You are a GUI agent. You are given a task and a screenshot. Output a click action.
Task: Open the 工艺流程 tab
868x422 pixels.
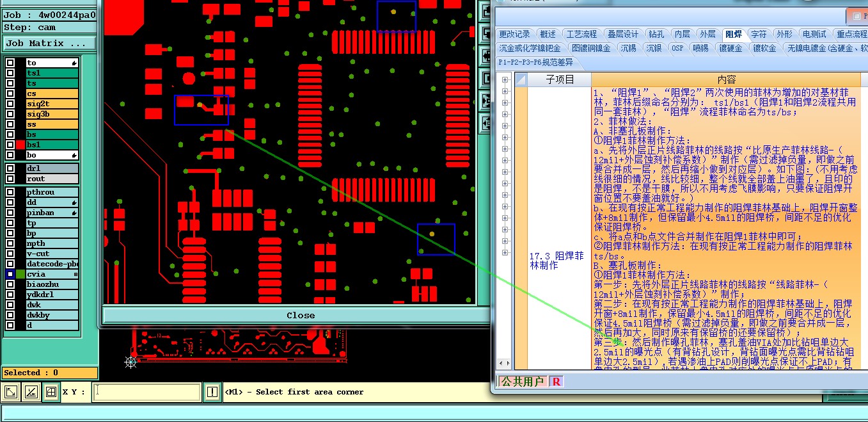(581, 34)
